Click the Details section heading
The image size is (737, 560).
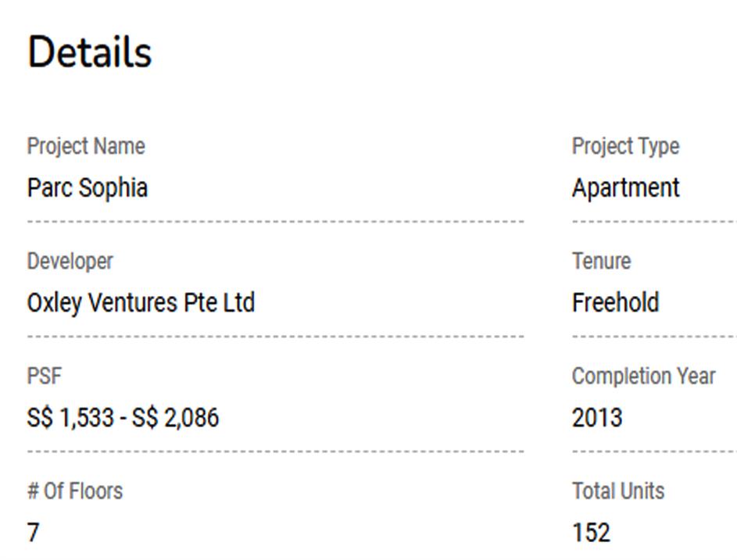coord(89,52)
